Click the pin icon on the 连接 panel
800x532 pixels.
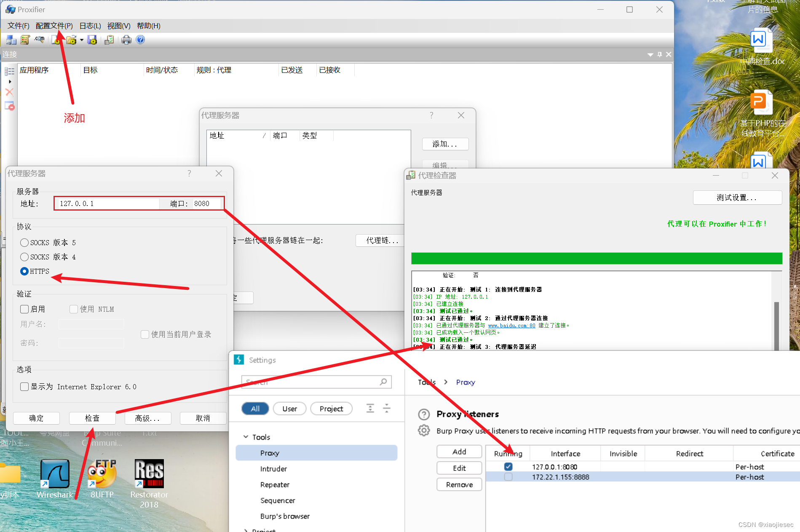tap(660, 54)
